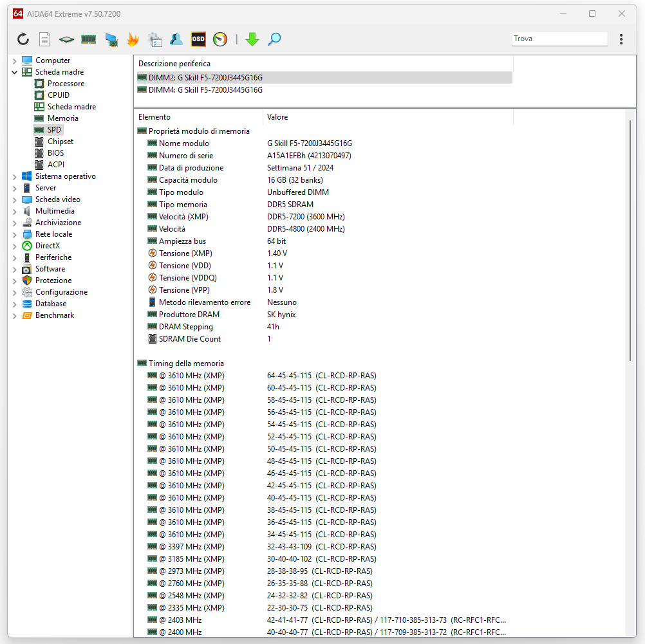Expand the Benchmark tree node
This screenshot has height=644, width=645.
[x=14, y=316]
